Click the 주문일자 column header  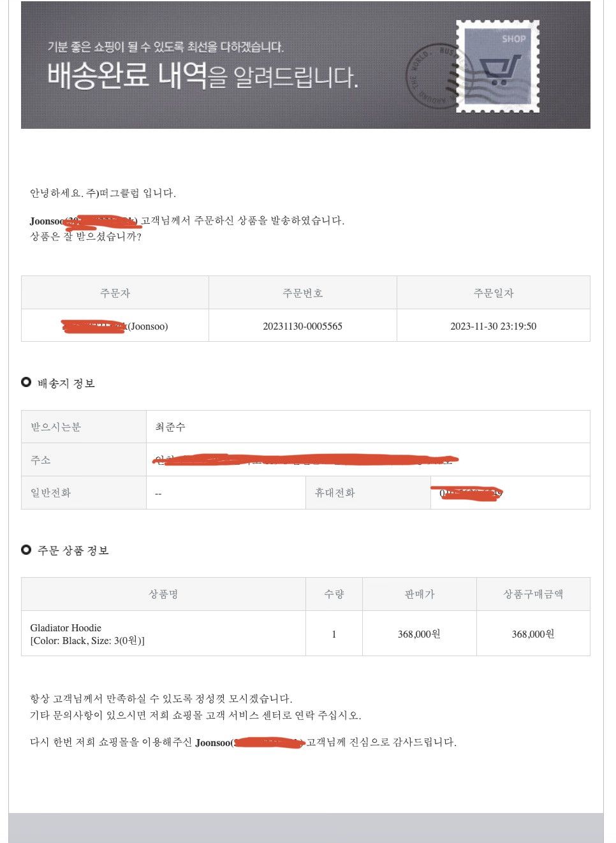click(493, 293)
